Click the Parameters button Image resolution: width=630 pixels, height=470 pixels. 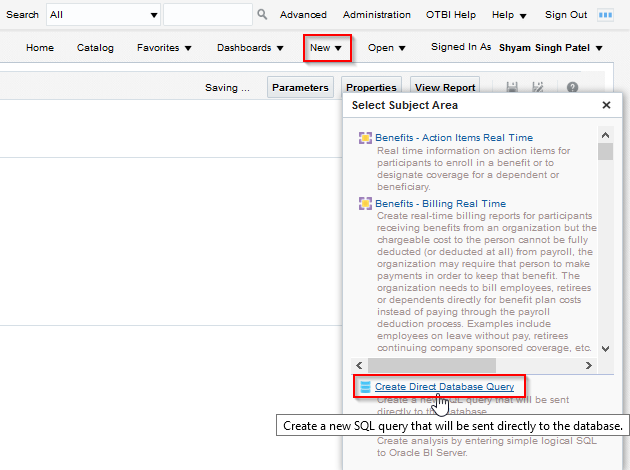(300, 87)
